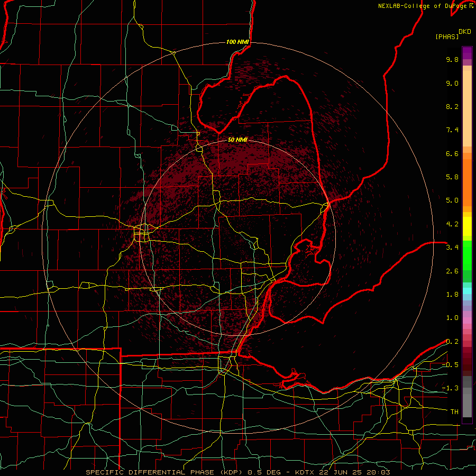Click the 2.6 color scale value
This screenshot has height=476, width=476.
pyautogui.click(x=452, y=271)
